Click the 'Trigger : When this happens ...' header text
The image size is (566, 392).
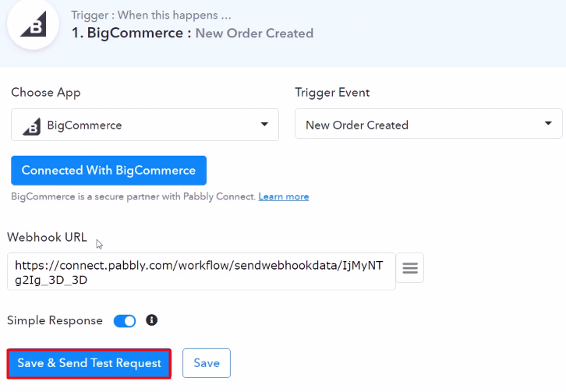tap(149, 15)
